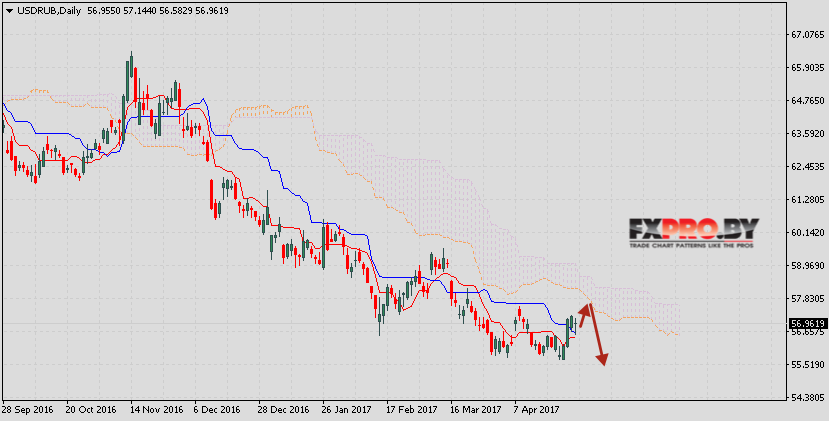The width and height of the screenshot is (829, 421).
Task: Select the 7 Apr 2017 date label
Action: click(537, 410)
